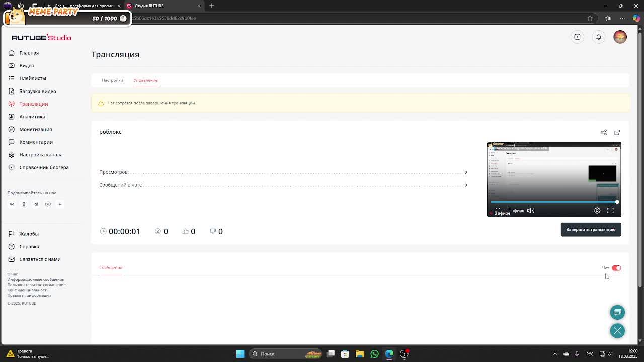Click the Просмотров stat row
644x362 pixels.
pos(283,172)
